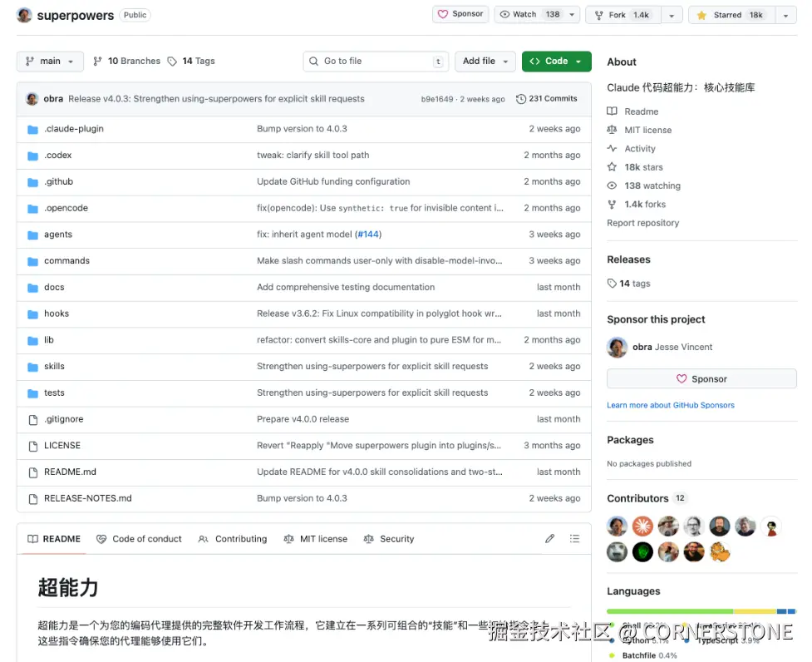Screen dimensions: 812x662
Task: Open Learn more about GitHub Sponsors
Action: pyautogui.click(x=671, y=405)
